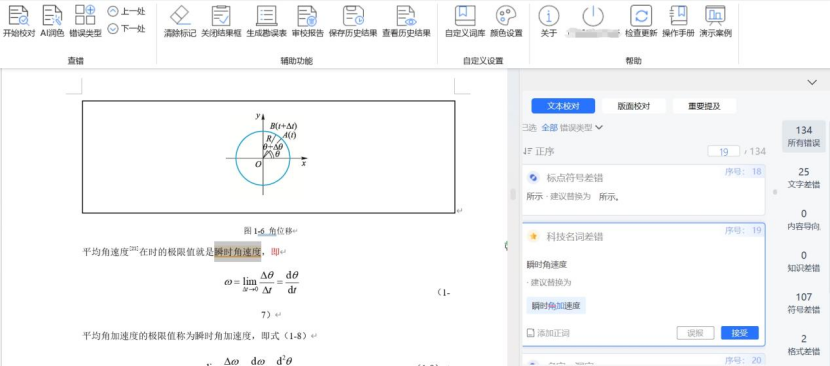View history results with 查看历史结果
The height and width of the screenshot is (366, 830).
407,21
